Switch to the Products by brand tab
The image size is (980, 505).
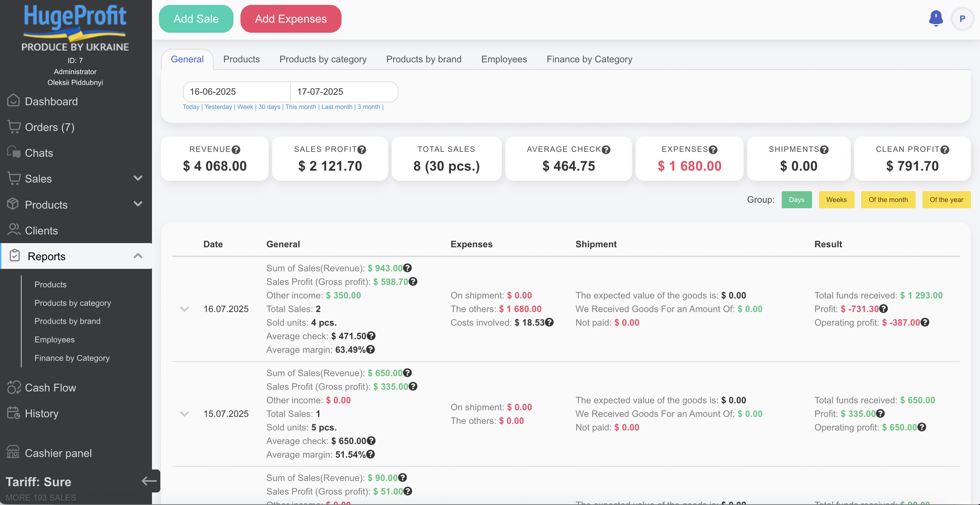(x=423, y=59)
